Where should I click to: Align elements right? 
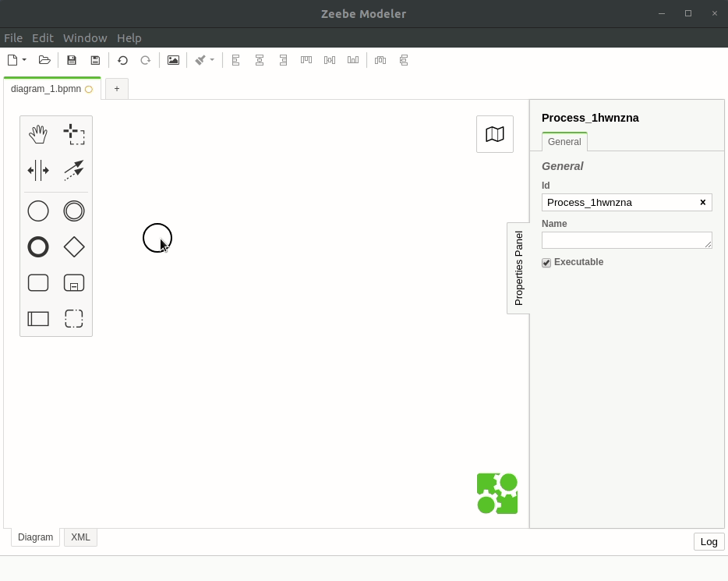point(283,60)
